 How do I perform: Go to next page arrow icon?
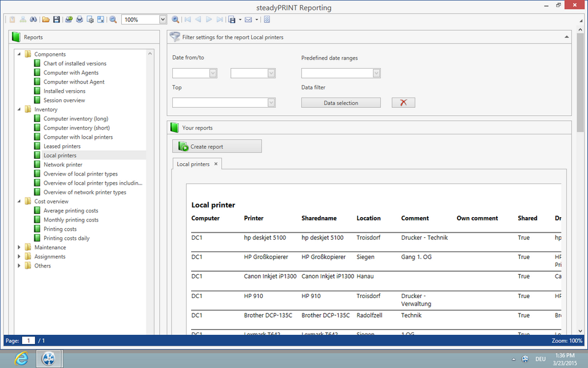209,20
